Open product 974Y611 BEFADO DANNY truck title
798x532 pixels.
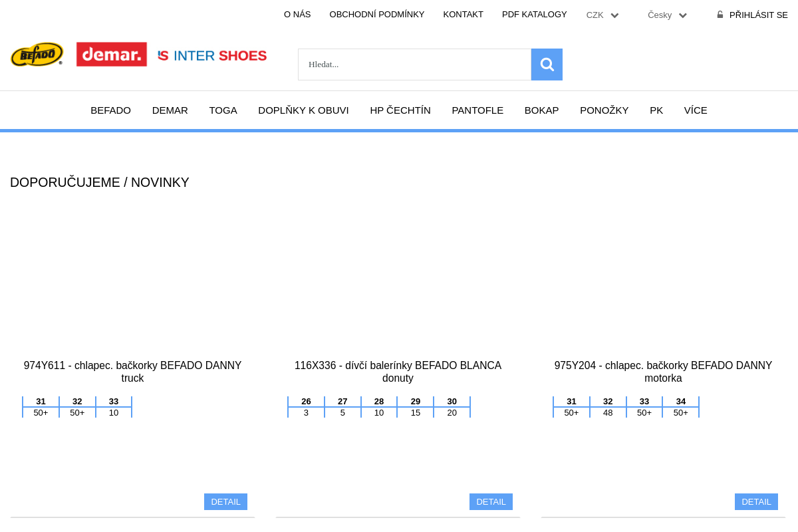click(132, 372)
